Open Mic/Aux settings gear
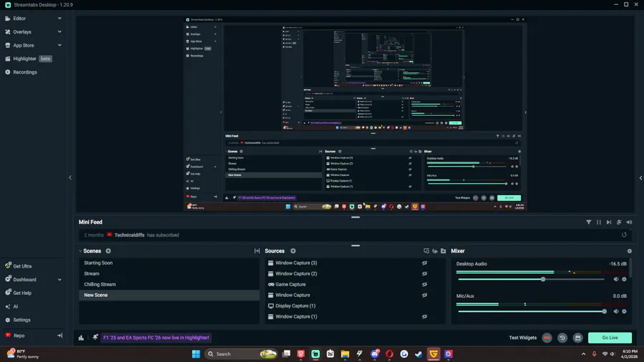The width and height of the screenshot is (644, 362). coord(624,311)
